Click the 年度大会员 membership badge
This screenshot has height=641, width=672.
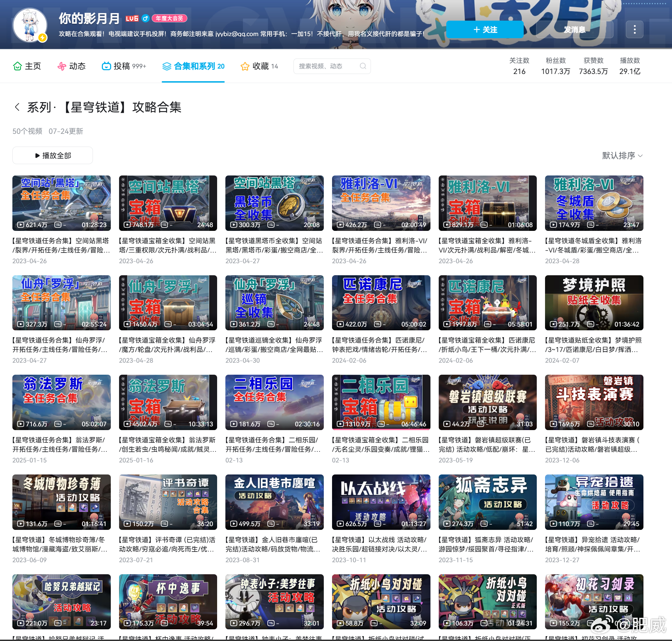click(169, 19)
